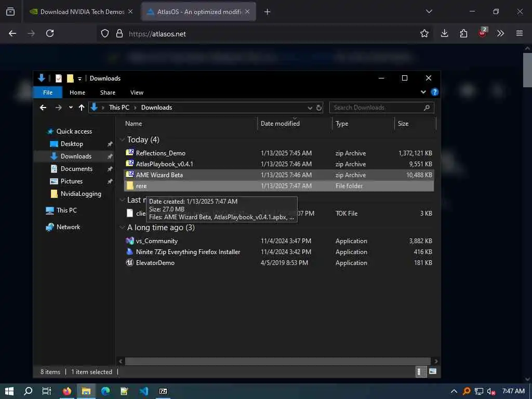Screen dimensions: 532x399
Task: Click New folder icon in Explorer title bar
Action: [70, 78]
